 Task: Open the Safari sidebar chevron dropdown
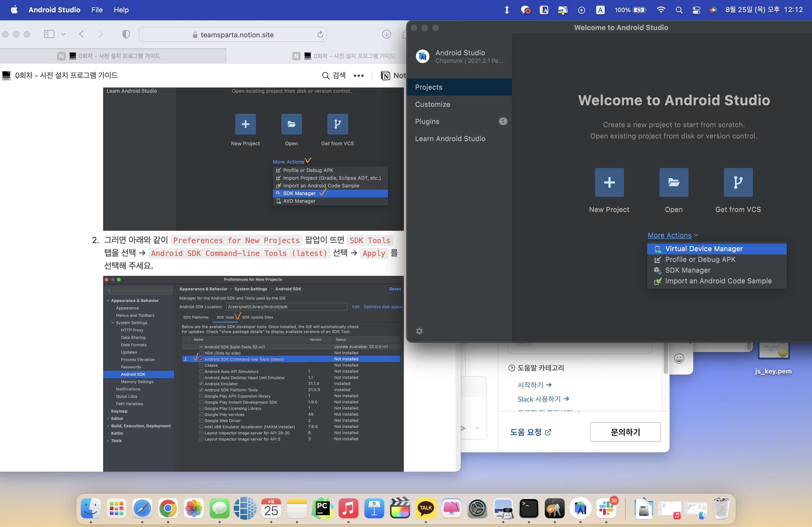pyautogui.click(x=63, y=34)
